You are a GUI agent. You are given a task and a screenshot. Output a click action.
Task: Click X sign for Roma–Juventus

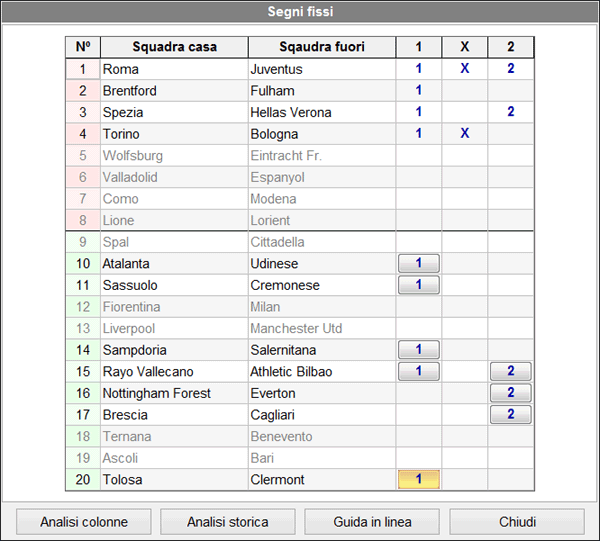[465, 69]
